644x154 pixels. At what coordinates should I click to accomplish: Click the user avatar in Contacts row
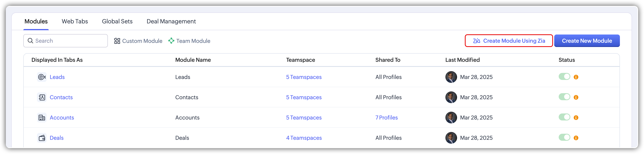pos(451,97)
